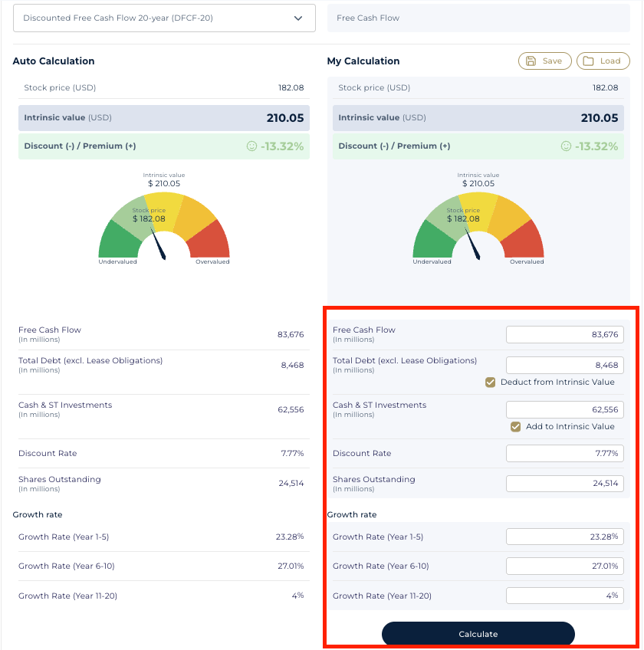This screenshot has width=644, height=650.
Task: Edit the Total Debt input field
Action: (x=564, y=365)
